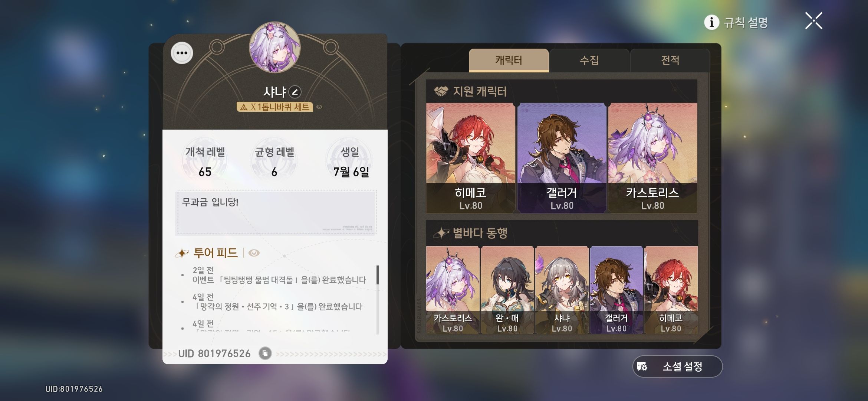Select the 캐릭터 tab
The image size is (868, 401).
coord(509,60)
